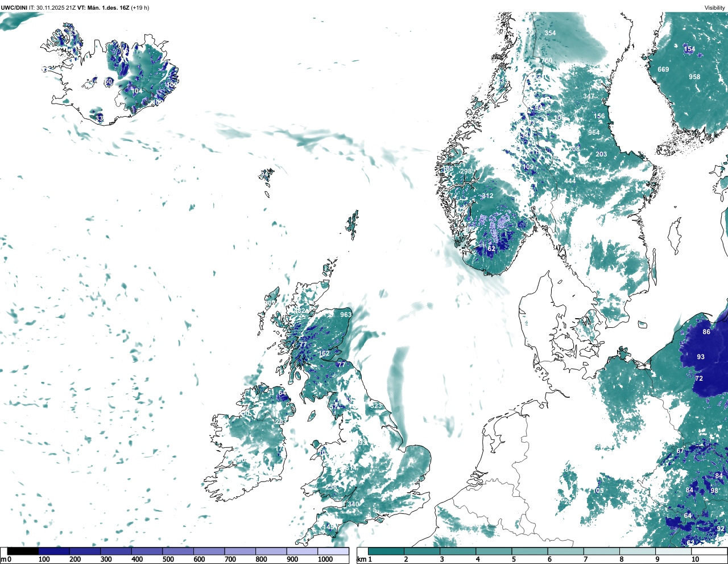Click the visibility value '104' over eastern Iceland
Screen dimensions: 728x564
pyautogui.click(x=137, y=91)
